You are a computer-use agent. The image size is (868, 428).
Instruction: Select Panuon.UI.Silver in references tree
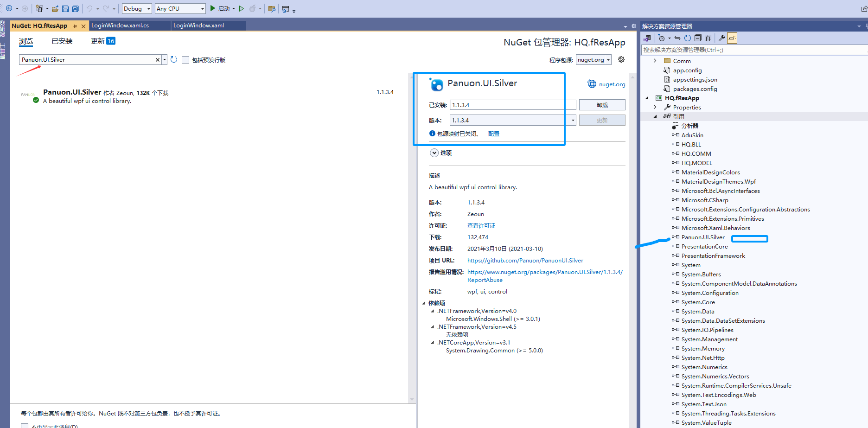[x=703, y=237]
